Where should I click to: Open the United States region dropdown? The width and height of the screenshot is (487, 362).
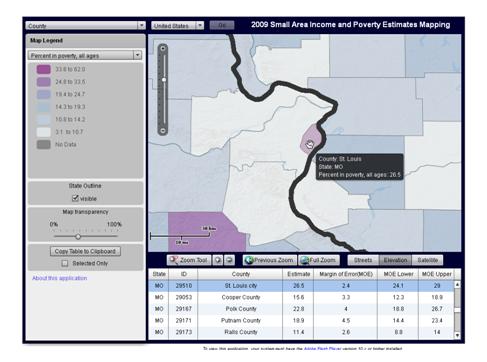pyautogui.click(x=177, y=26)
